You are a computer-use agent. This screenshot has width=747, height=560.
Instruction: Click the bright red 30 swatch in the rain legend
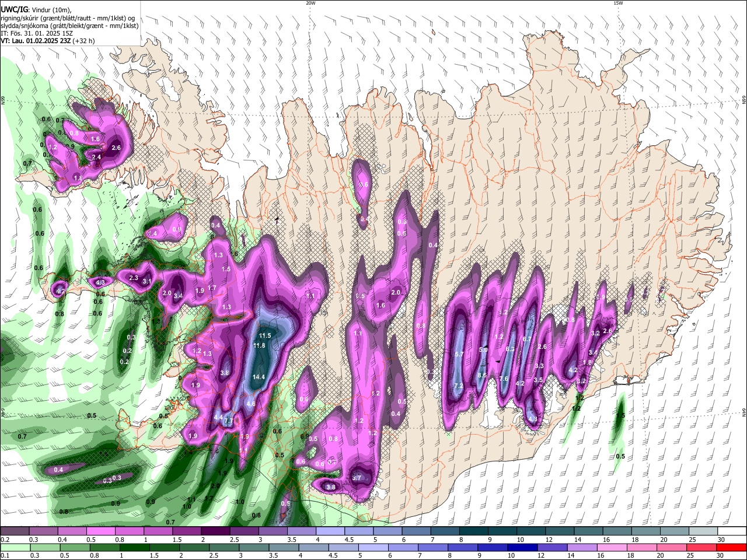(732, 547)
